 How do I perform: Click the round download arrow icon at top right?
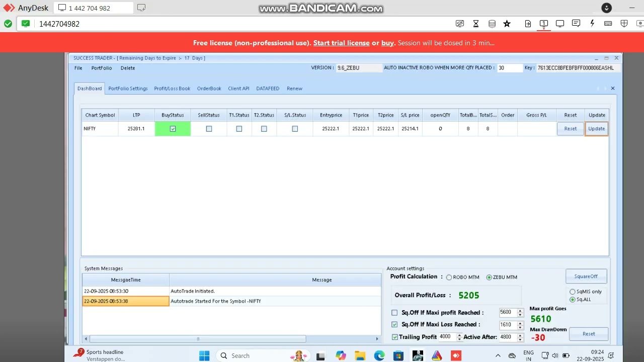(x=607, y=8)
